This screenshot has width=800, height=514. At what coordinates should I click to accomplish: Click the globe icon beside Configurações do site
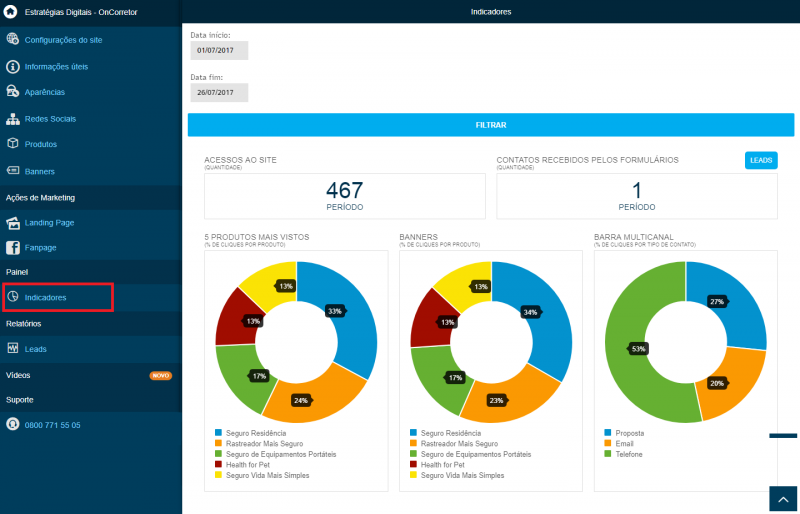pos(13,39)
